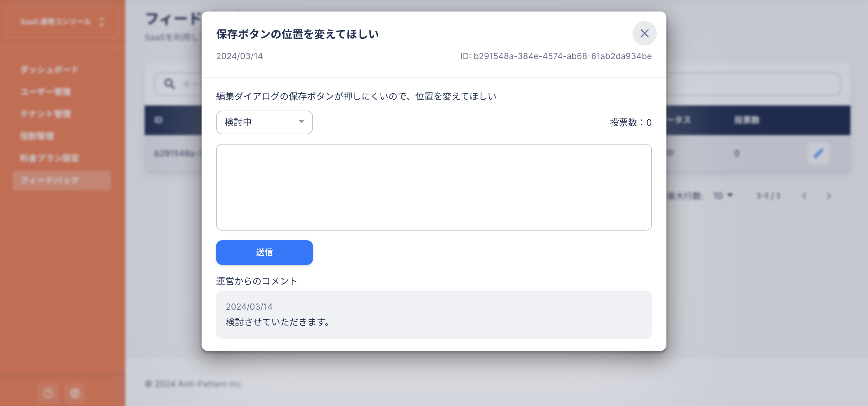This screenshot has height=406, width=868.
Task: Expand the SaaS console switcher in sidebar
Action: 62,22
